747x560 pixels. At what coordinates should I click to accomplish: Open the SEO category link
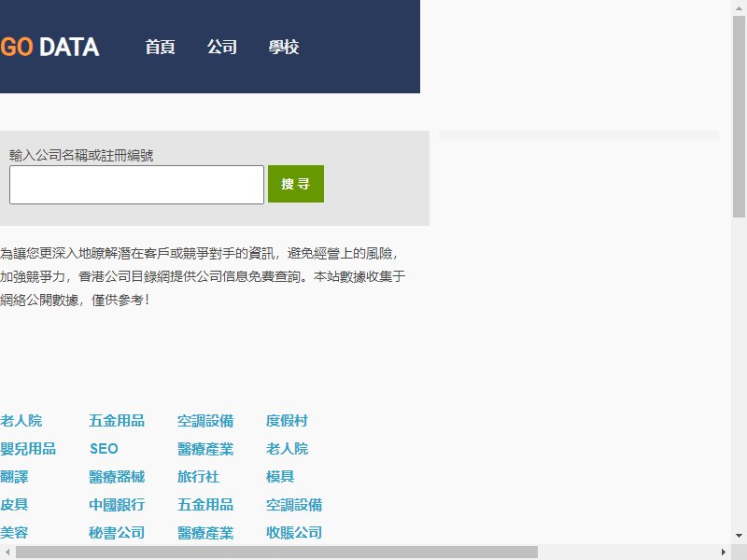[104, 449]
